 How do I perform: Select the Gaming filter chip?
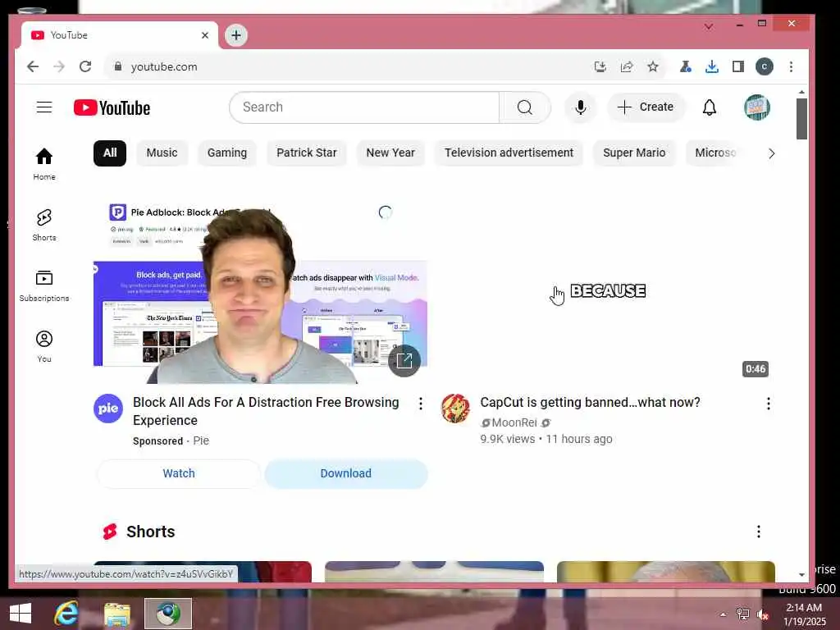(x=227, y=153)
